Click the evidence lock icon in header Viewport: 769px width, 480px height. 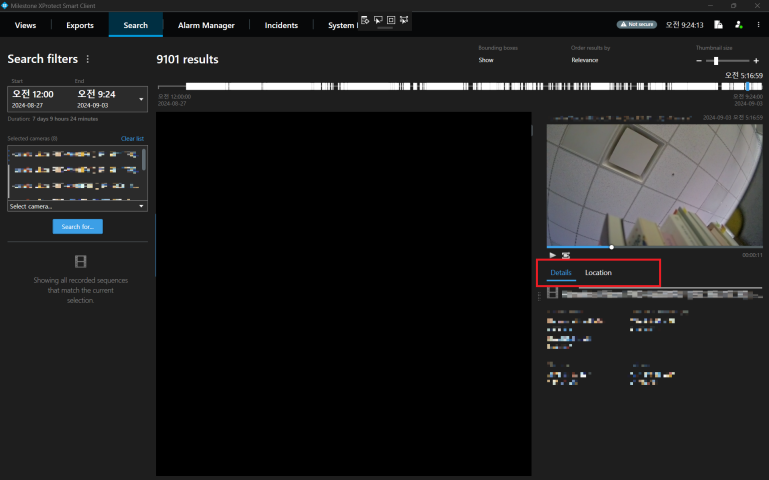719,24
